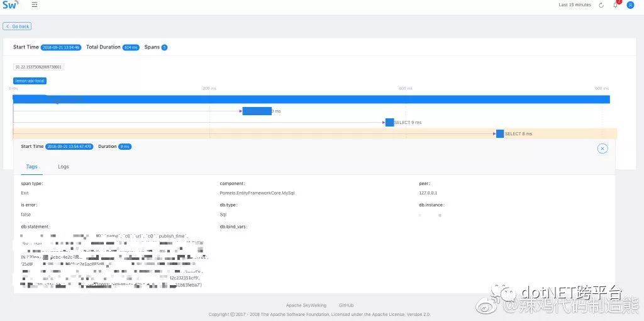This screenshot has height=321, width=644.
Task: Click the span Start Time badge in detail panel
Action: [69, 147]
